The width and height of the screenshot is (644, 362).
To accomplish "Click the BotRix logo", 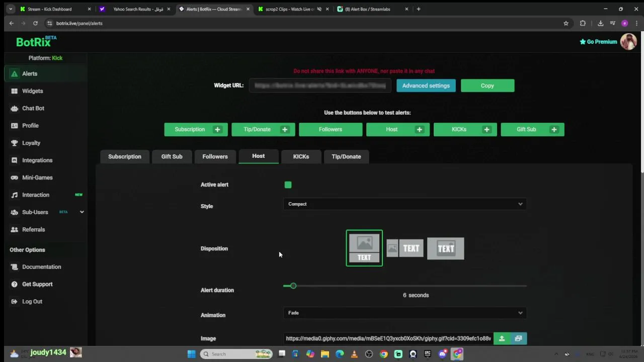I will coord(36,42).
